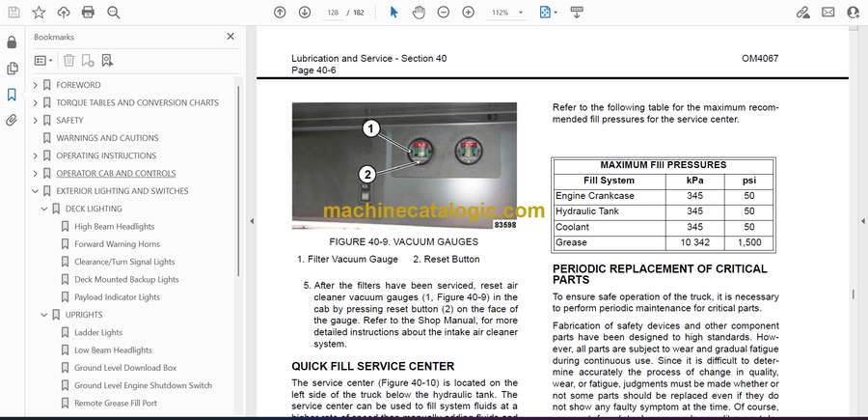
Task: Click PERIODIC REPLACEMENT OF CRITICAL PARTS heading
Action: [660, 274]
